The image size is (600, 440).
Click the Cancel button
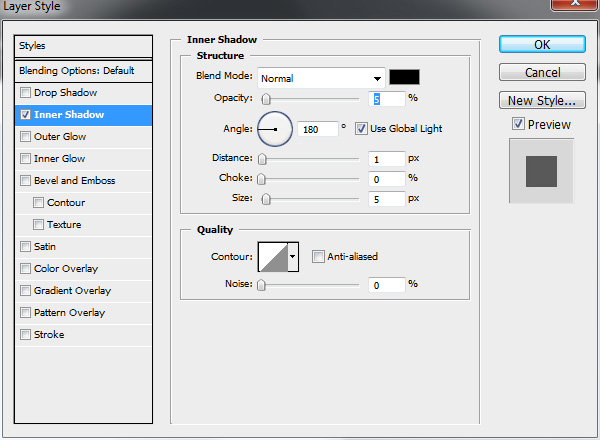click(542, 72)
